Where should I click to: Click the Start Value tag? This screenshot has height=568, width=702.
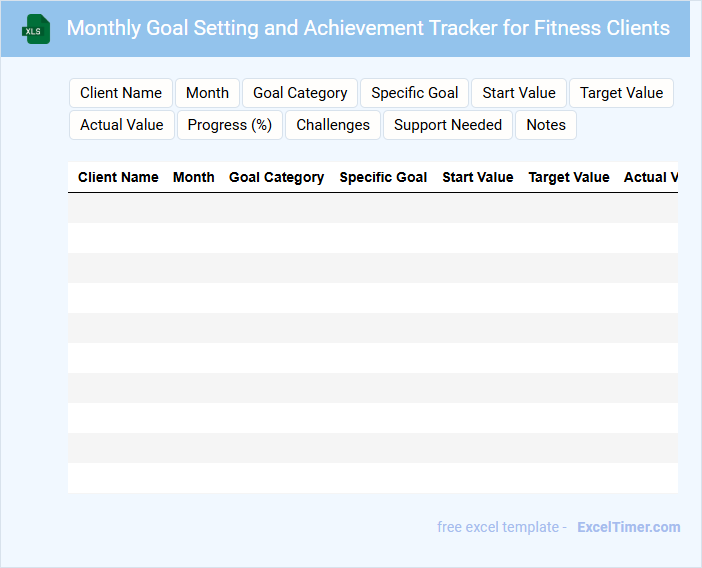point(519,93)
